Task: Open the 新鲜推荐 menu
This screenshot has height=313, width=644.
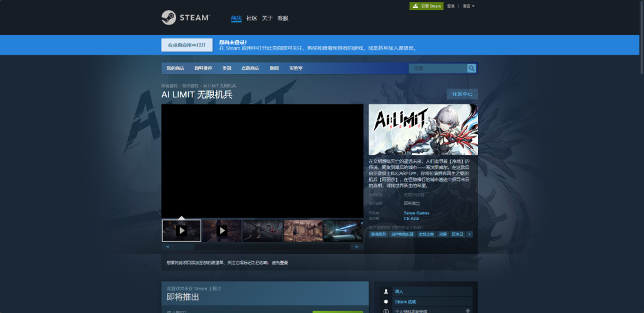Action: click(203, 68)
